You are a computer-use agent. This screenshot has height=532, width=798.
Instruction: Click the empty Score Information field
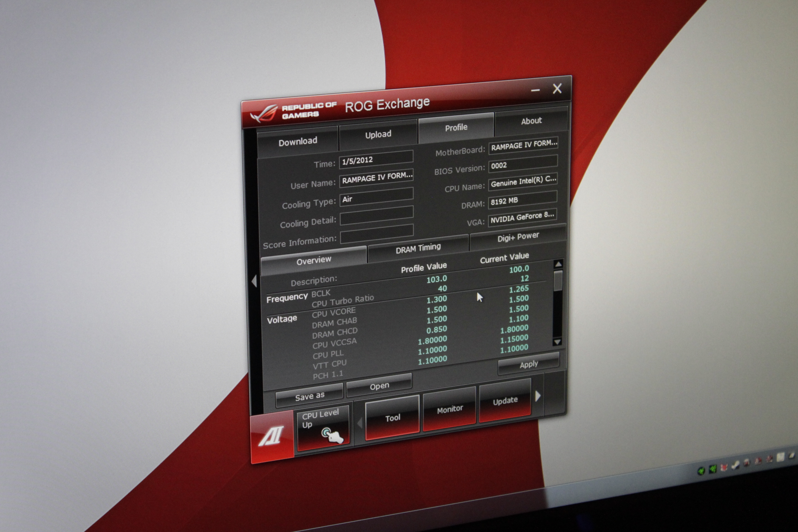pyautogui.click(x=377, y=233)
